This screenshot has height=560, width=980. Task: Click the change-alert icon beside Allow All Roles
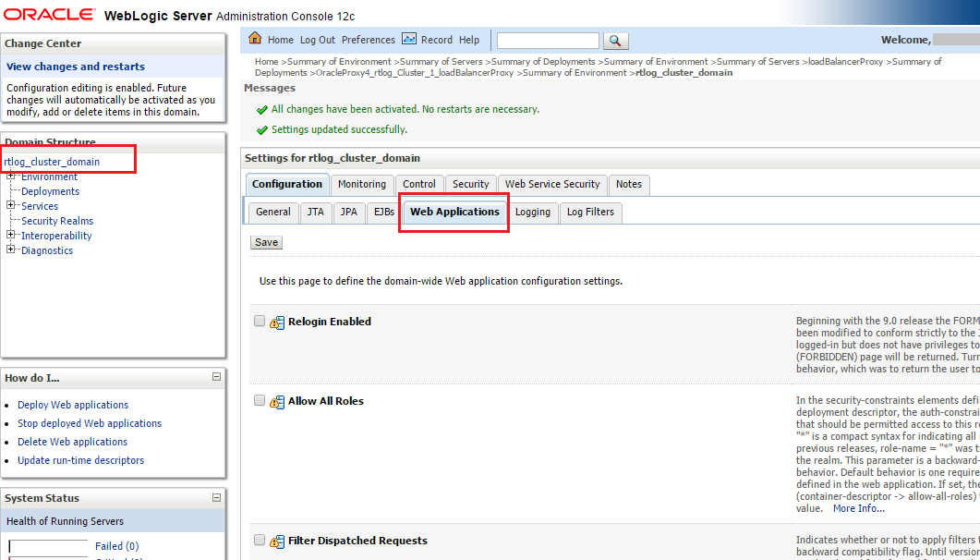point(276,401)
